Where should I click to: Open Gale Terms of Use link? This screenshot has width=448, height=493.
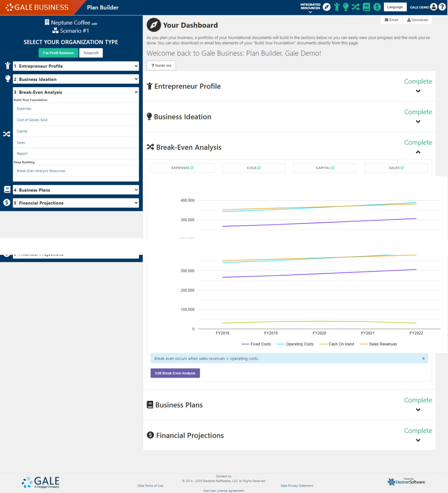click(x=150, y=486)
